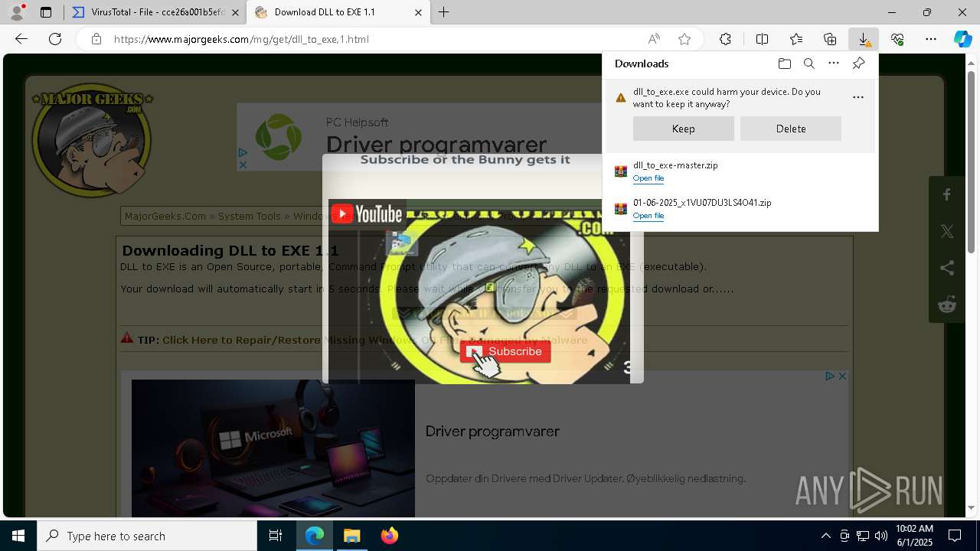Open File Explorer from taskbar
Viewport: 980px width, 551px height.
(x=351, y=536)
